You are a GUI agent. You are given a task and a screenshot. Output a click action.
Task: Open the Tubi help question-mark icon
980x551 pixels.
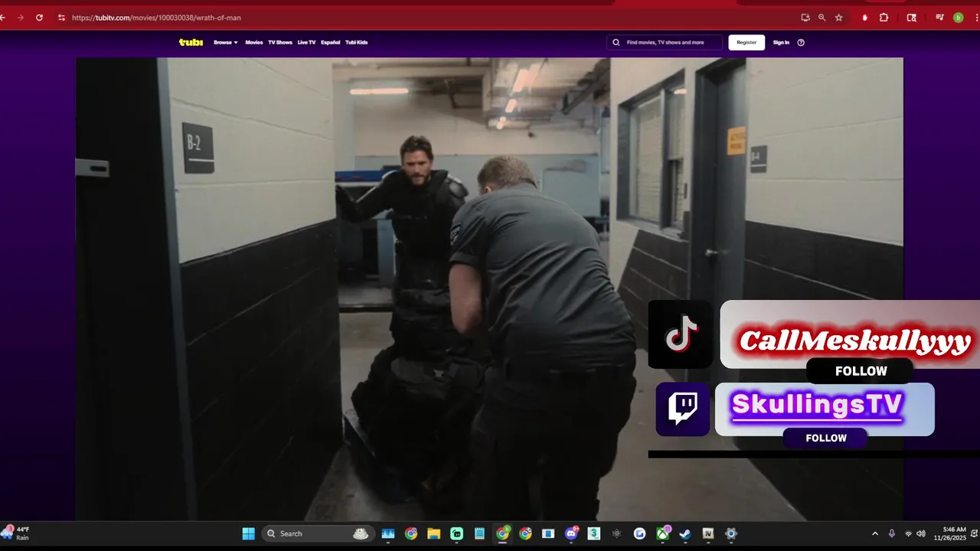801,43
